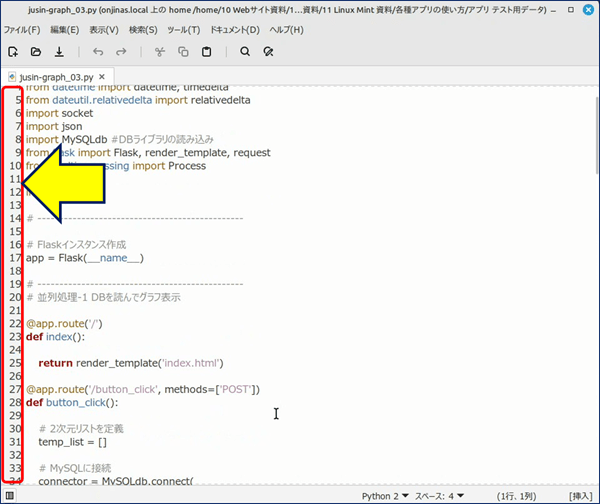600x504 pixels.
Task: Select the jusin-graph_03.py tab
Action: [x=56, y=77]
